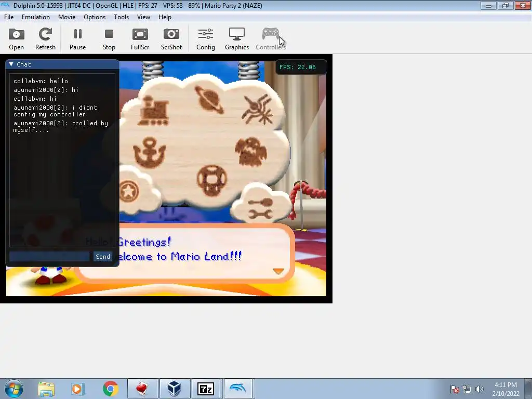Open the Emulation menu
532x399 pixels.
[36, 17]
